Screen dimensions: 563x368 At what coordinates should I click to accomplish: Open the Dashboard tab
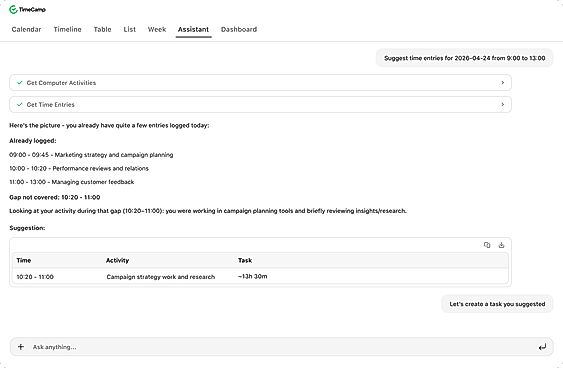(239, 29)
